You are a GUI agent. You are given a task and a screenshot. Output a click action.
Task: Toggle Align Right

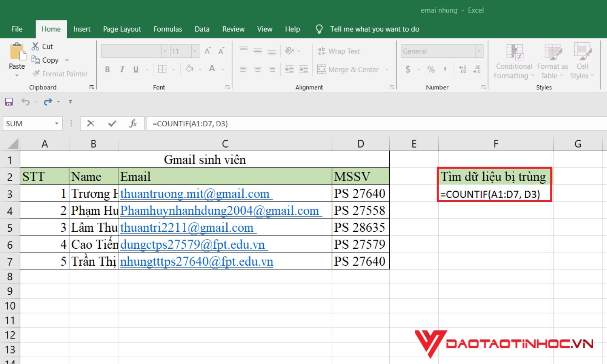(272, 69)
